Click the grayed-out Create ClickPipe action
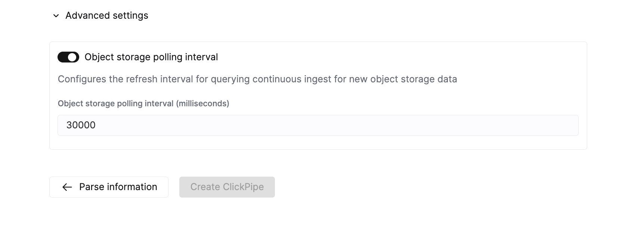 coord(227,187)
